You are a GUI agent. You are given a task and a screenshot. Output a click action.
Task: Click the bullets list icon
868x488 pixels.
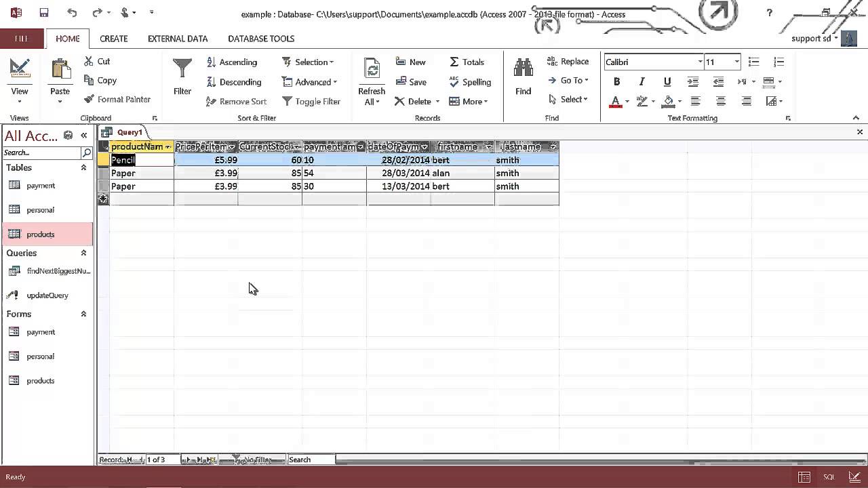[753, 62]
